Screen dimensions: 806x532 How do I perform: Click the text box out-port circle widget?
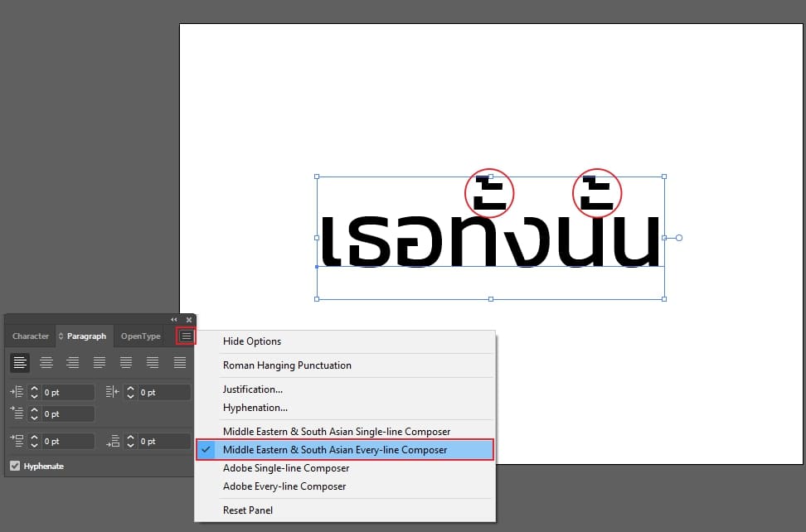tap(678, 238)
